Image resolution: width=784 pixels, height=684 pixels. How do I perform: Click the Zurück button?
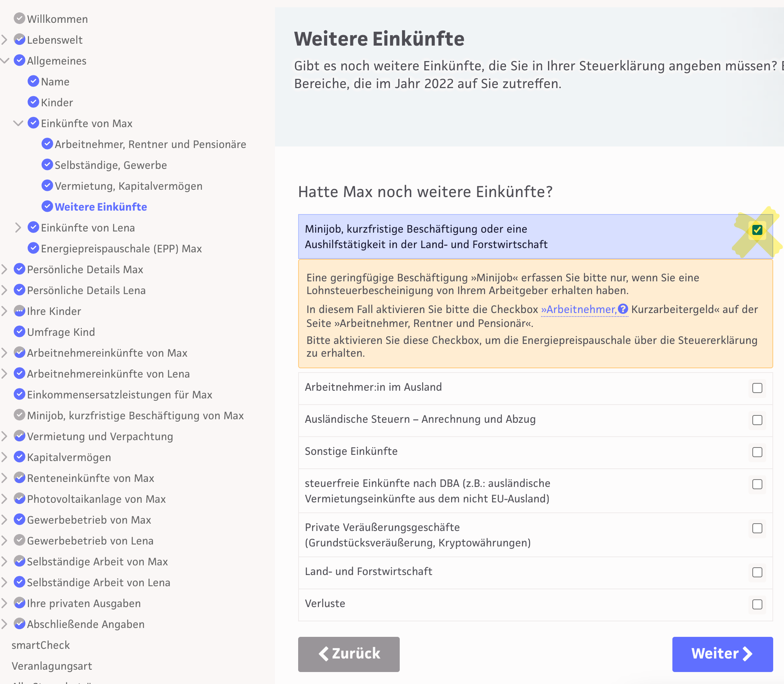(349, 654)
